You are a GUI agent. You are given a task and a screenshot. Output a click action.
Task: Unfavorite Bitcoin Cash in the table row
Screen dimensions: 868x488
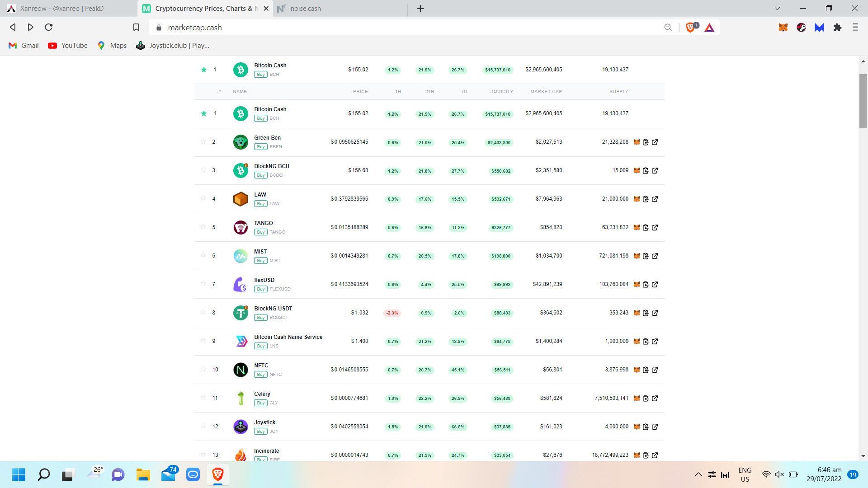coord(204,113)
